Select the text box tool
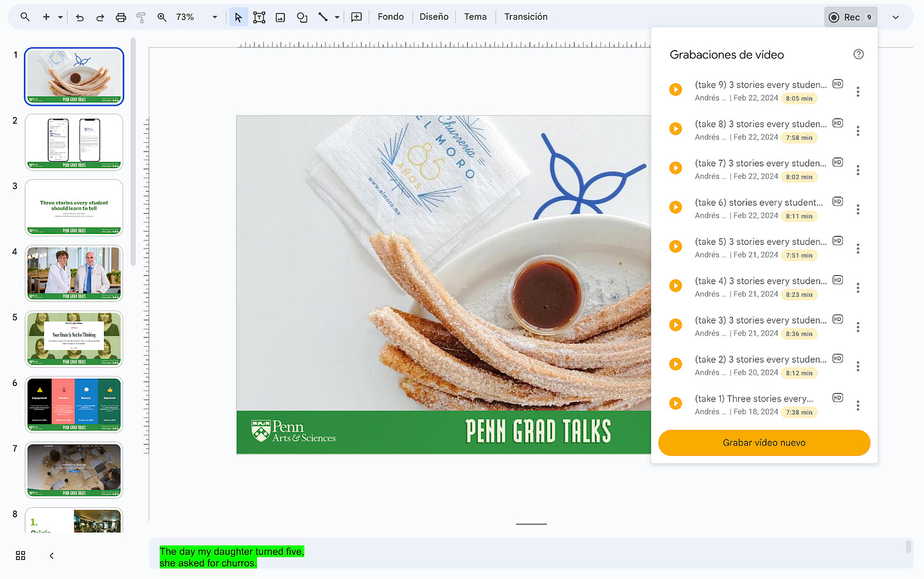924x579 pixels. click(259, 17)
